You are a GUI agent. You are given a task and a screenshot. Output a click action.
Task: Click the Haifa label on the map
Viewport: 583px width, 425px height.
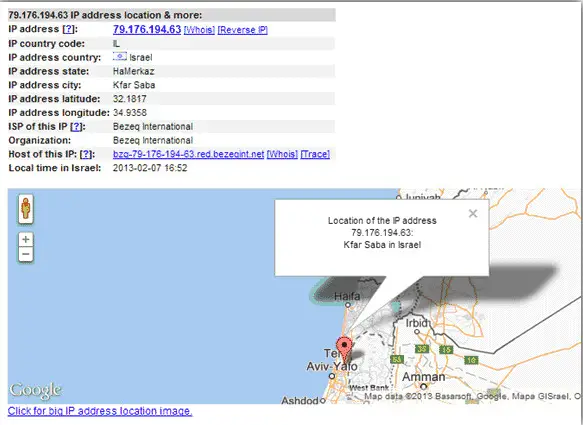(x=347, y=296)
